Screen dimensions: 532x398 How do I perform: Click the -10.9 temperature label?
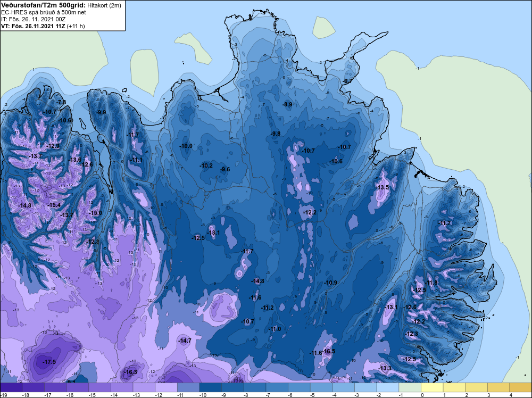click(331, 283)
